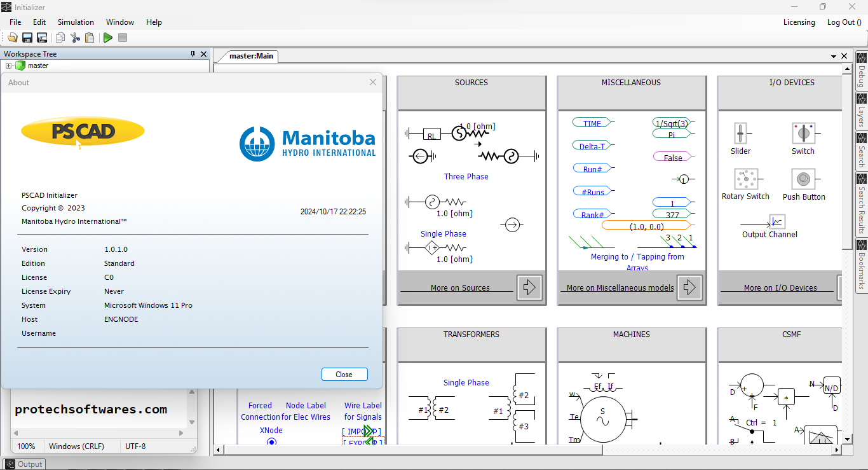The image size is (868, 470).
Task: Open the Output panel tab at bottom
Action: point(24,464)
